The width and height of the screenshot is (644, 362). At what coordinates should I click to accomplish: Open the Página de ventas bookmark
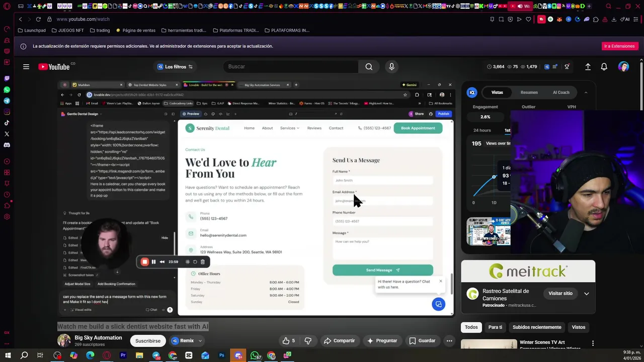click(x=136, y=30)
